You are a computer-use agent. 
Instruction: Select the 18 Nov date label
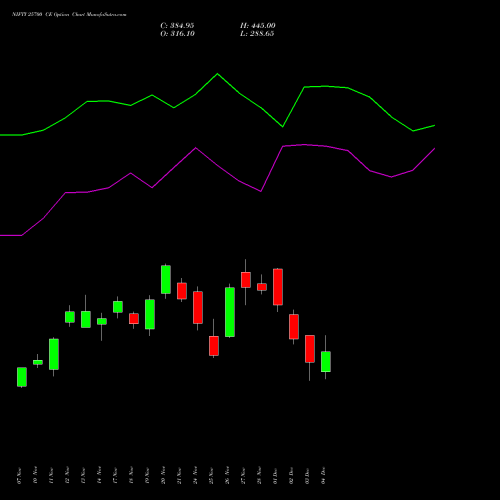(x=131, y=475)
